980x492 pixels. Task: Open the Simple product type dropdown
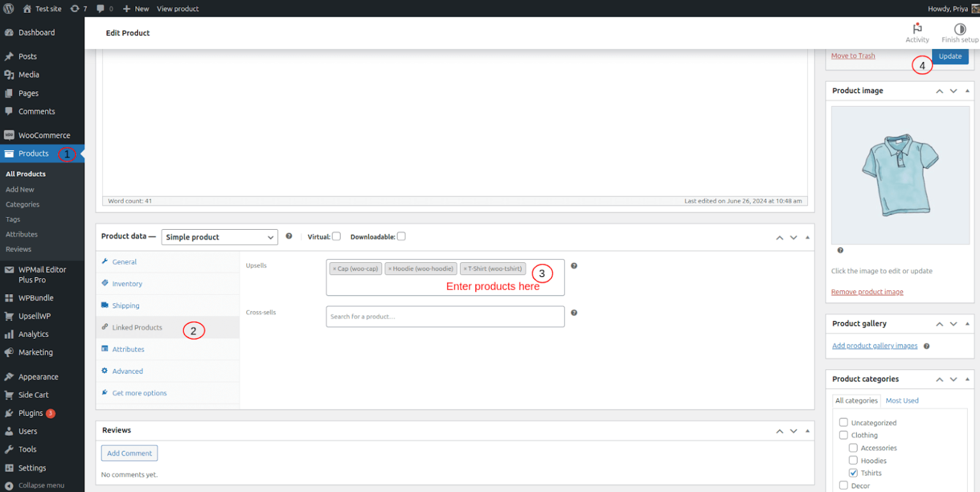click(x=219, y=237)
